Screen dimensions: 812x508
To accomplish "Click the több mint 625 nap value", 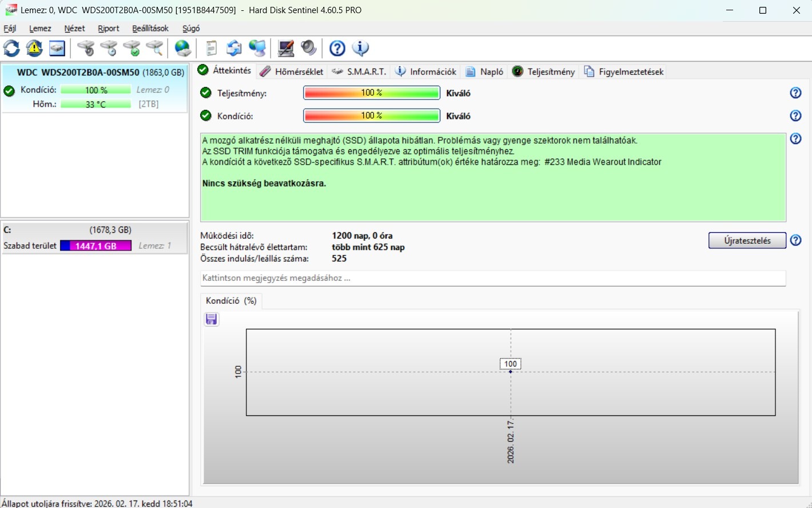I will 368,247.
